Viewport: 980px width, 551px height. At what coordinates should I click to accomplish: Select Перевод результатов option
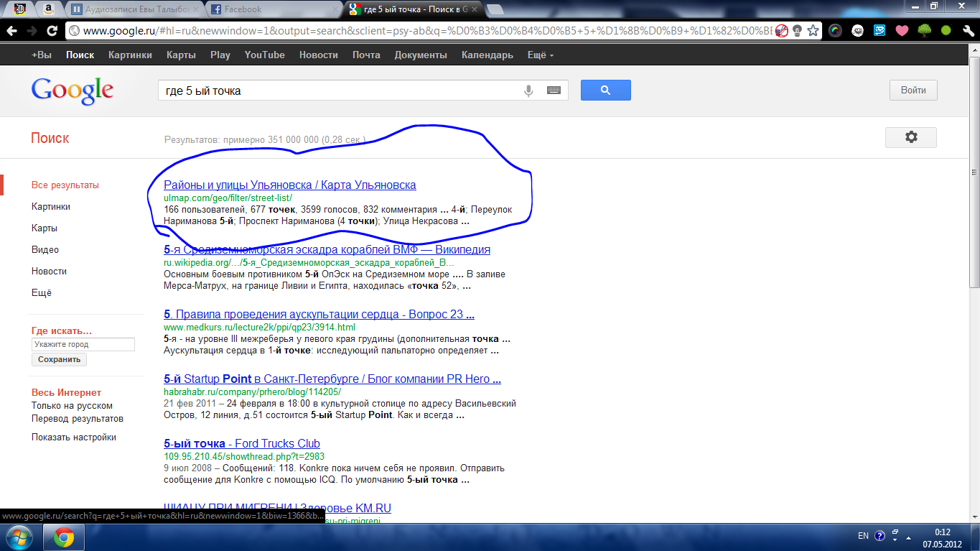(78, 418)
